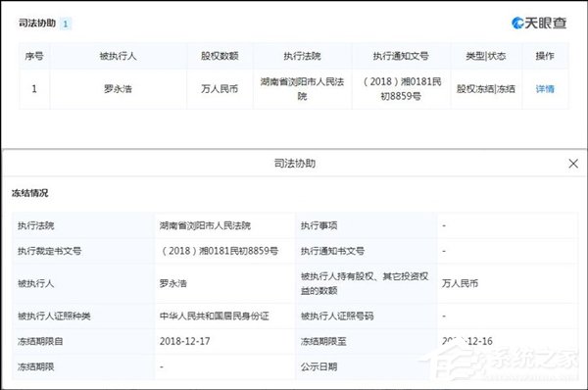Image resolution: width=588 pixels, height=390 pixels.
Task: Select the 被执行人 column header
Action: 119,56
